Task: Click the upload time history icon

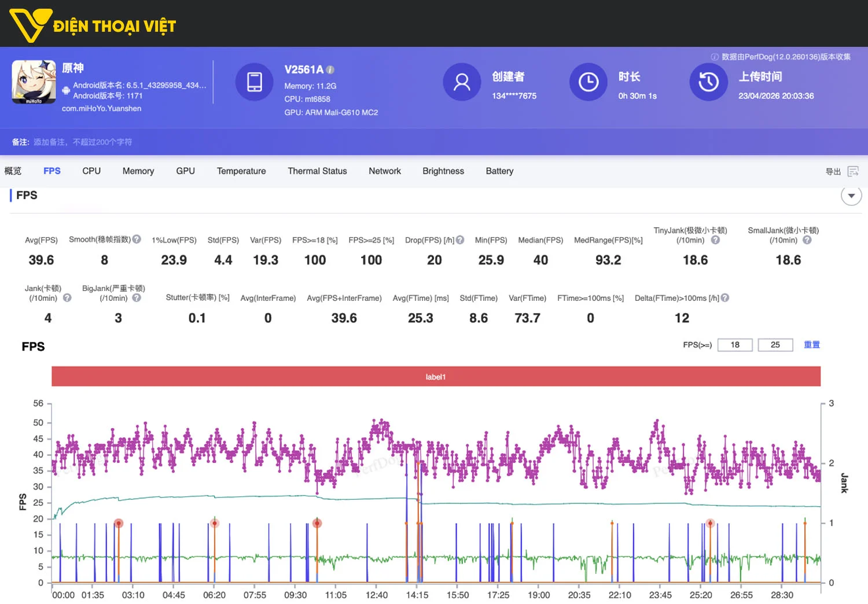Action: pos(708,82)
